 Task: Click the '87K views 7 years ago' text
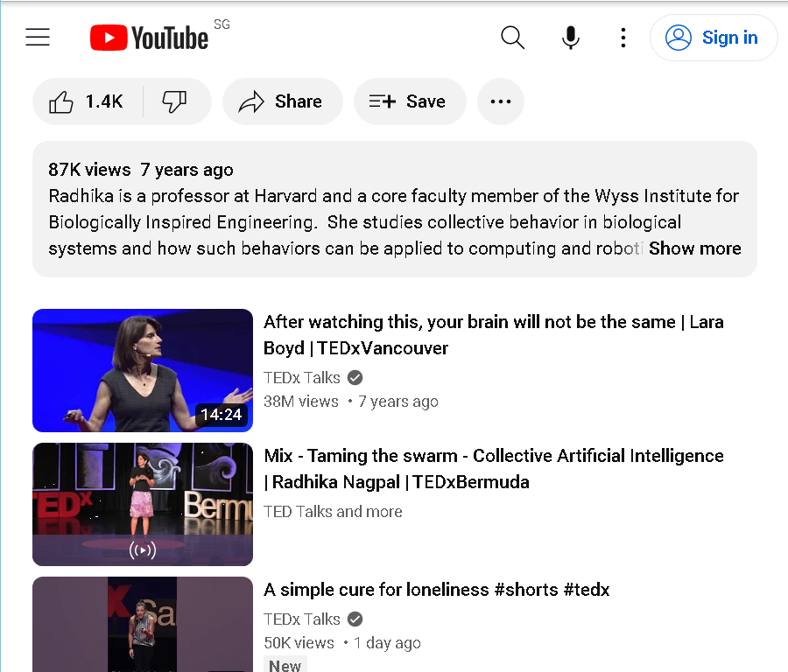(x=141, y=170)
